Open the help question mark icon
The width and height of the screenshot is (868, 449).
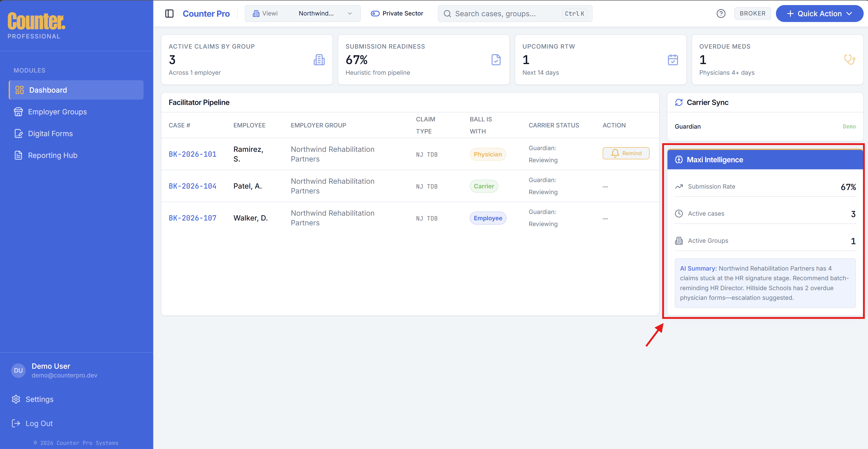click(721, 13)
